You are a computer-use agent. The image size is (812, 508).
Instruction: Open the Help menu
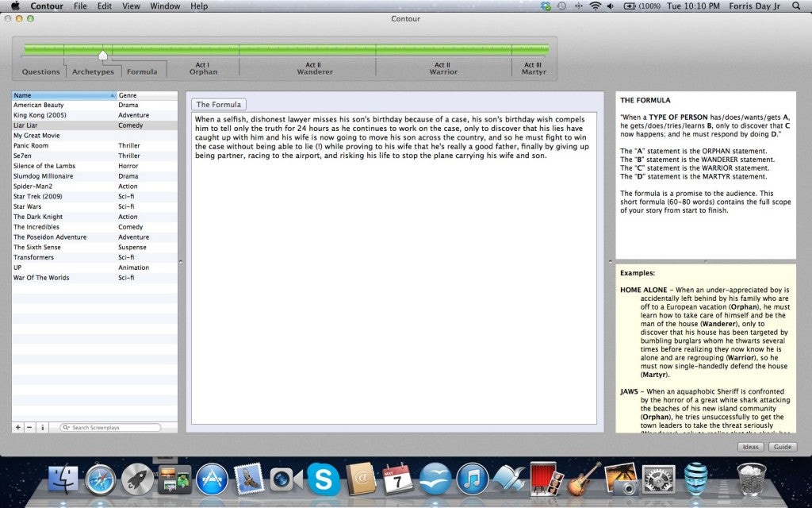tap(199, 6)
